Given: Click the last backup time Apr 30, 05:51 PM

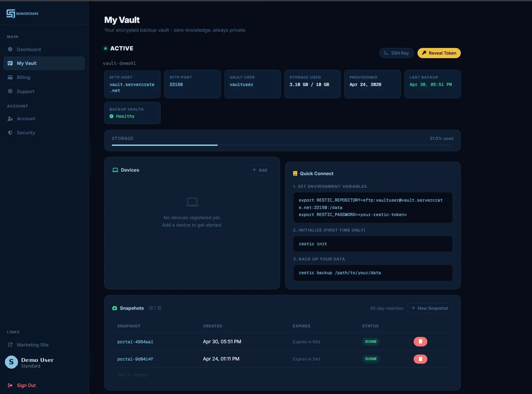Looking at the screenshot, I should [431, 85].
